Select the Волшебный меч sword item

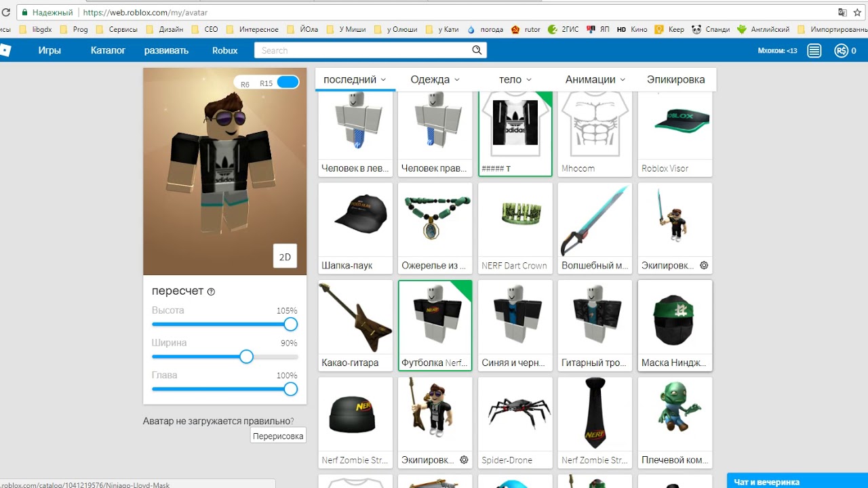click(x=595, y=228)
